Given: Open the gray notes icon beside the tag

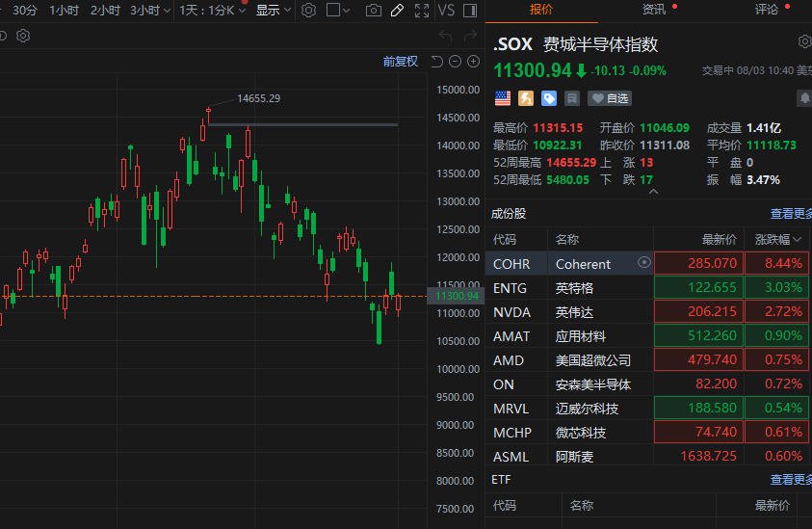Looking at the screenshot, I should coord(572,98).
